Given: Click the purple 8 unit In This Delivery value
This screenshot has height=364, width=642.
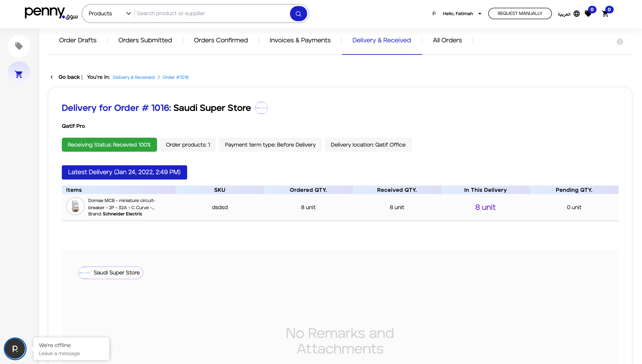Looking at the screenshot, I should coord(485,207).
